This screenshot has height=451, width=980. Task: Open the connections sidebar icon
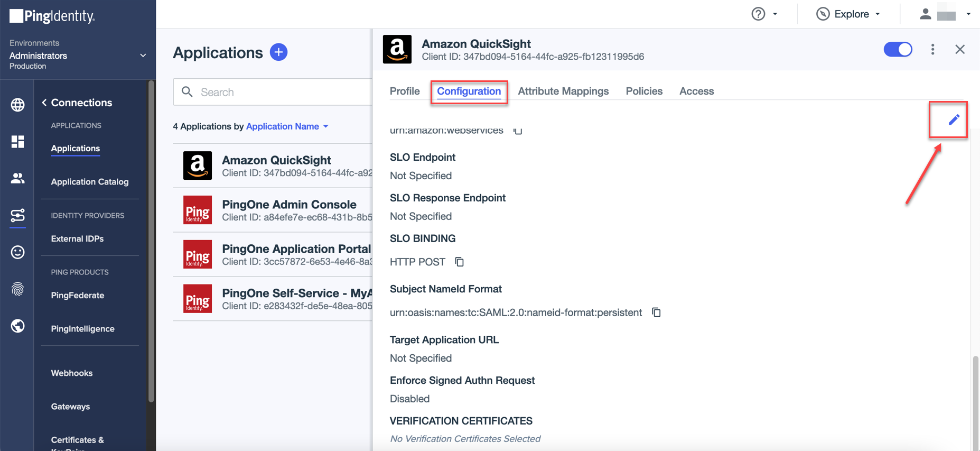point(17,215)
